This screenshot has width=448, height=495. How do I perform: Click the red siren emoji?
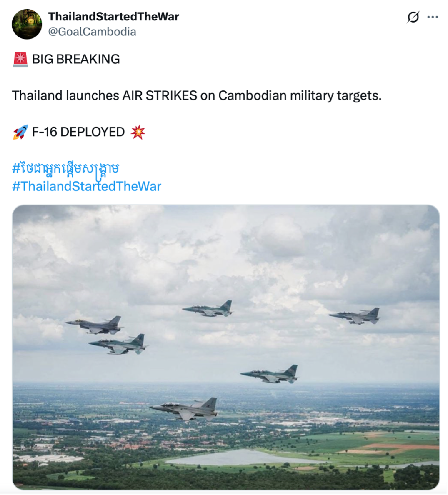click(20, 60)
